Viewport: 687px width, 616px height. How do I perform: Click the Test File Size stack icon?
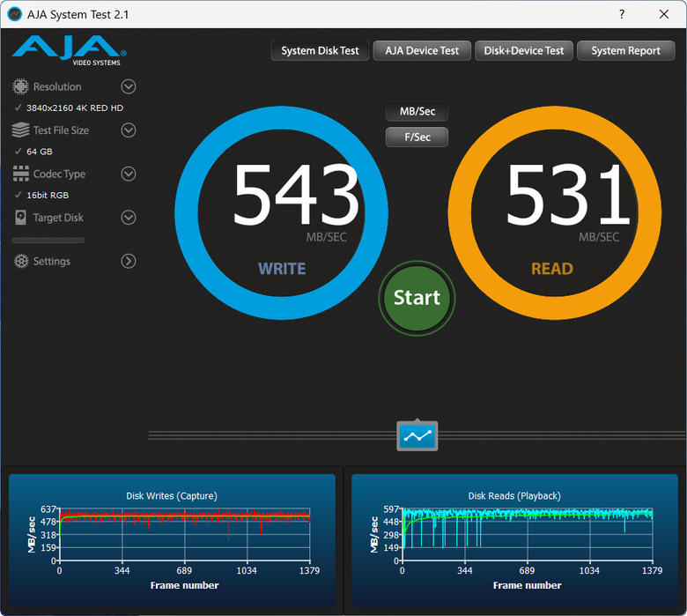[x=20, y=130]
